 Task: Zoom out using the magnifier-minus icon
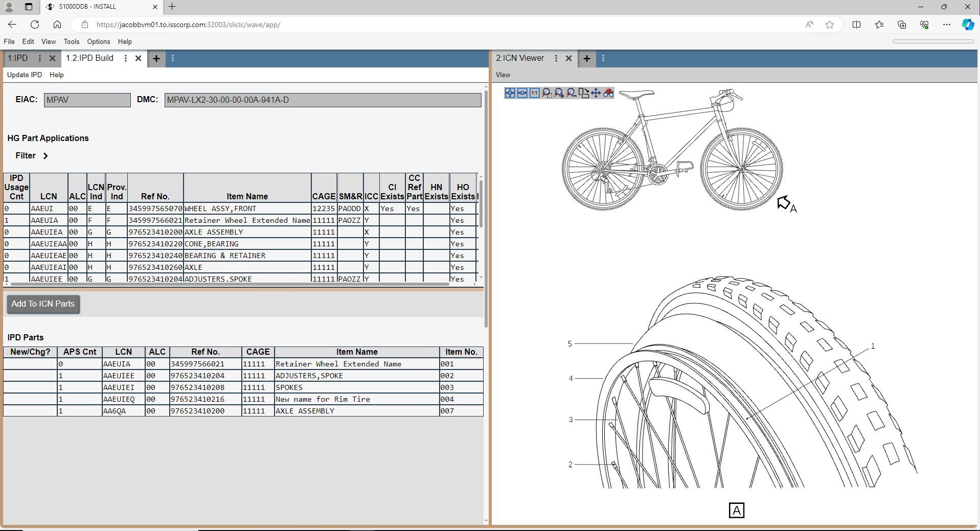572,93
